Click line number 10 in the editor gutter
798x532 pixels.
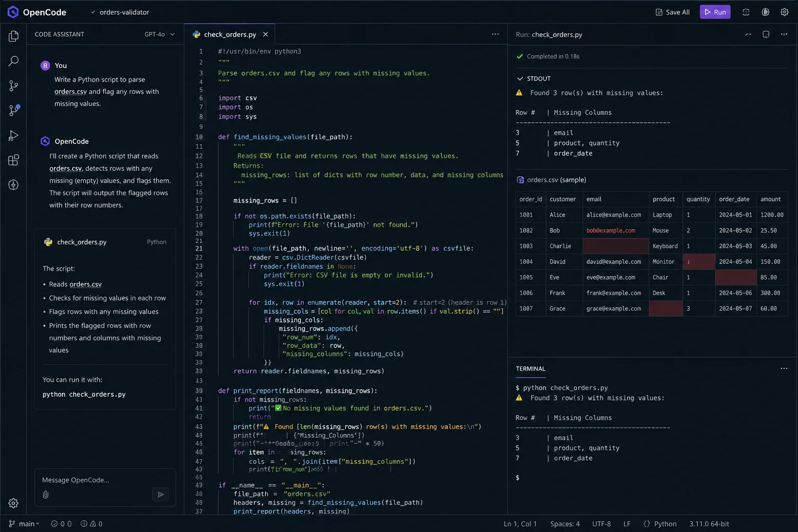[199, 137]
